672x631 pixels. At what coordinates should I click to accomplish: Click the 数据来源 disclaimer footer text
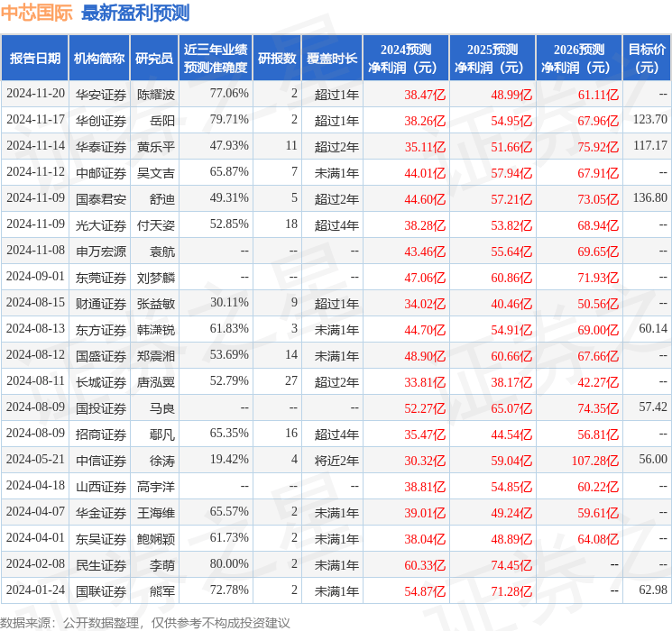pos(145,622)
